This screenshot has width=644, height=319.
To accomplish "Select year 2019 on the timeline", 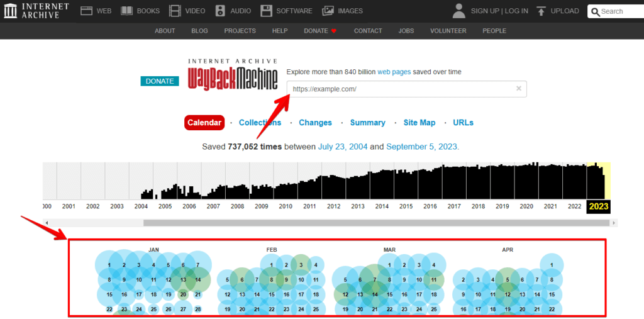I will coord(502,206).
